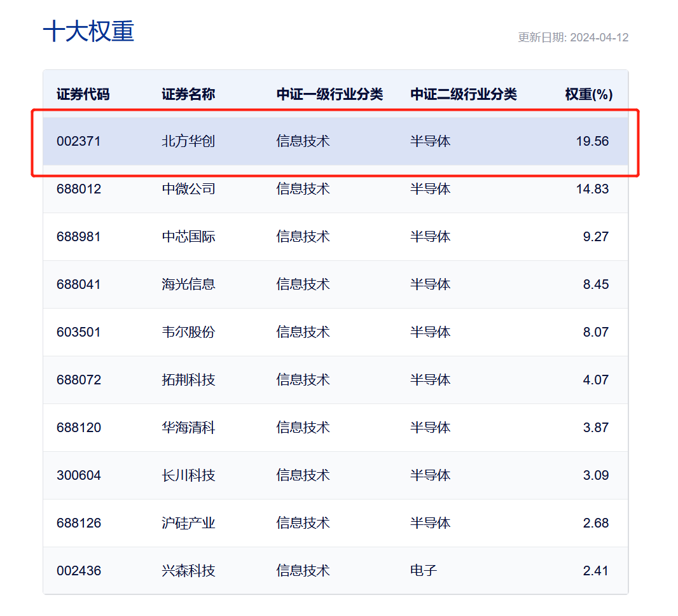
Task: Click the stock name 韦尔股份
Action: click(x=188, y=332)
